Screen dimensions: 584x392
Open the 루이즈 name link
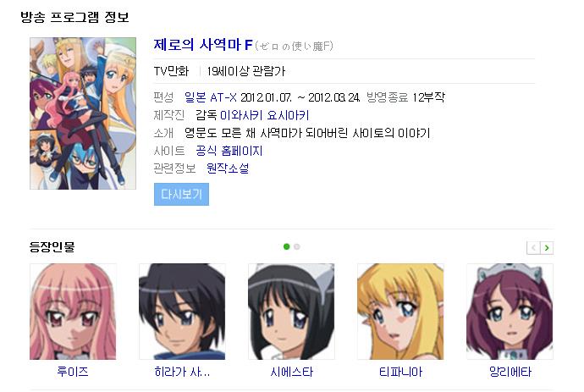73,372
